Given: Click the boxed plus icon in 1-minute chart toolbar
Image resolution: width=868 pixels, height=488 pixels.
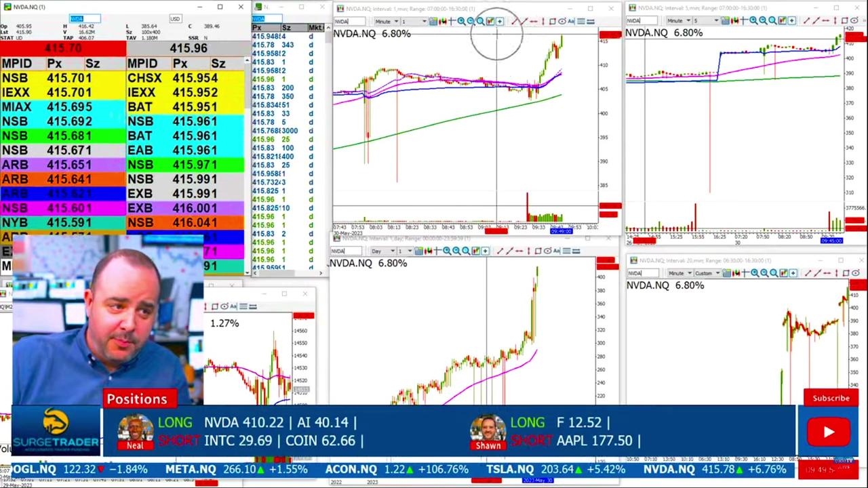Looking at the screenshot, I should (x=500, y=22).
